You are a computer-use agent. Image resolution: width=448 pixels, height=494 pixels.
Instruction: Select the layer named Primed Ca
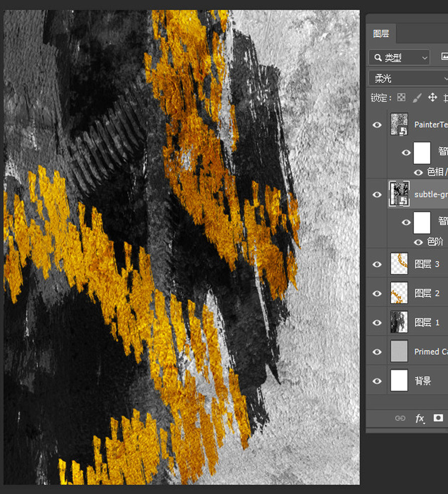point(431,352)
